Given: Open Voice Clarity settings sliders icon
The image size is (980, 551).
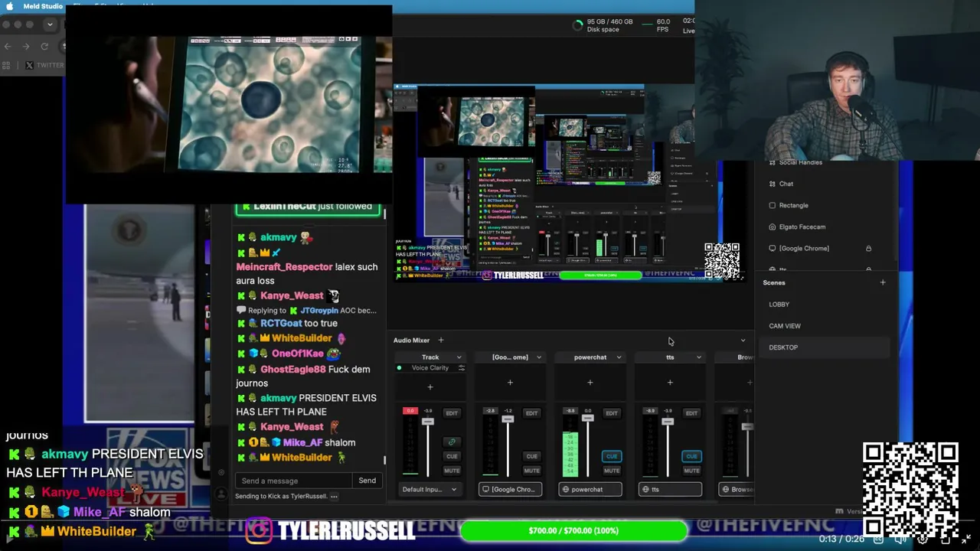Looking at the screenshot, I should pyautogui.click(x=461, y=368).
